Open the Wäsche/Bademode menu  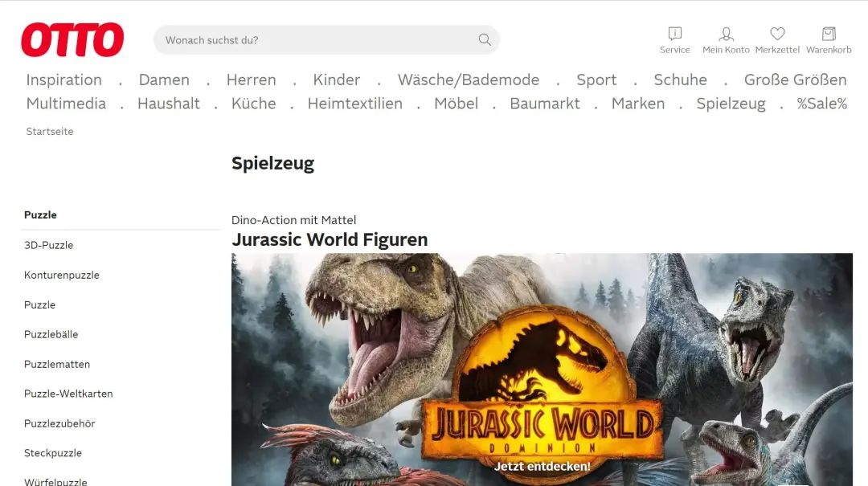(469, 80)
